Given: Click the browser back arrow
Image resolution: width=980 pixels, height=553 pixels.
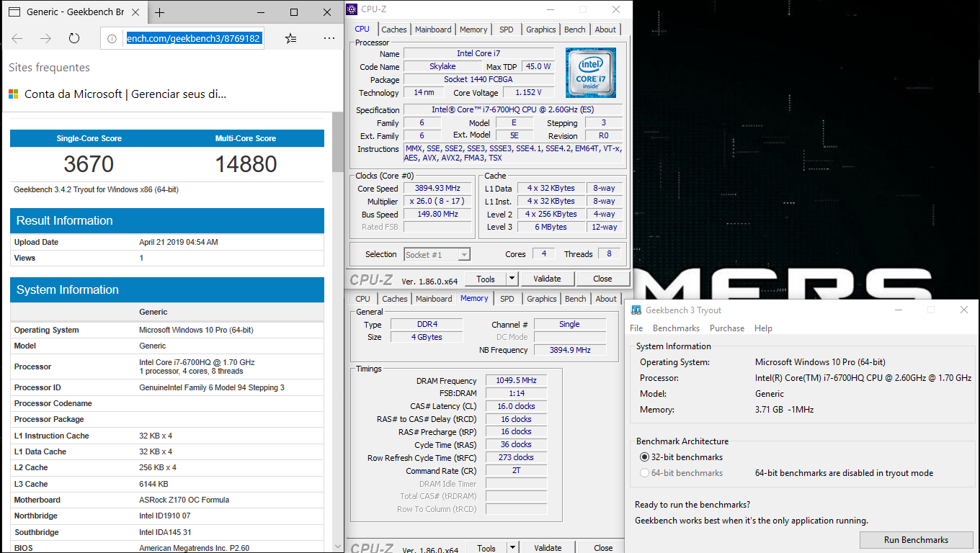Looking at the screenshot, I should (x=17, y=38).
